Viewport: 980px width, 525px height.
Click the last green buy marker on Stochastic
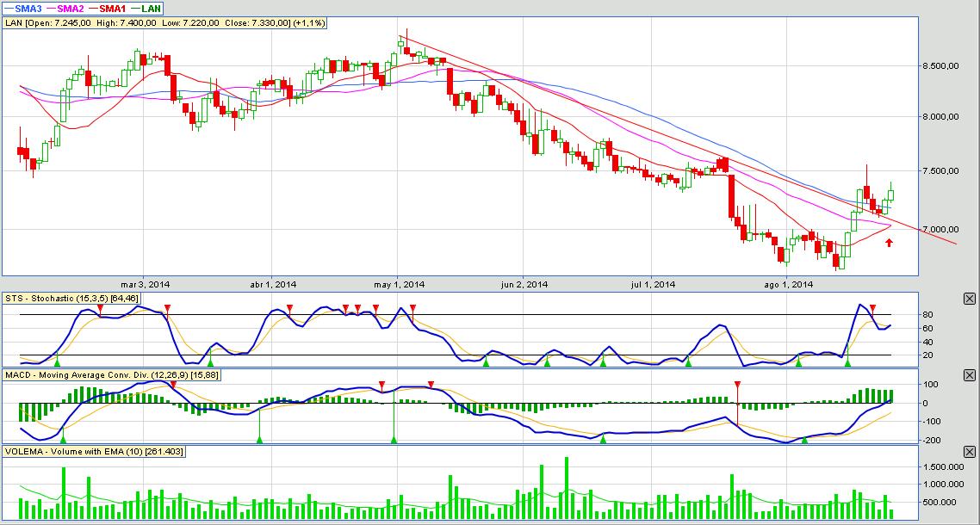pos(847,364)
